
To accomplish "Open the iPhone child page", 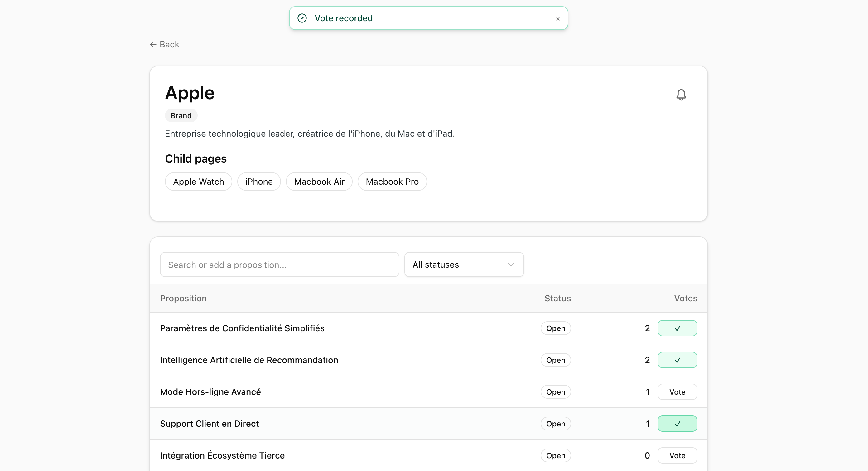I will [259, 182].
